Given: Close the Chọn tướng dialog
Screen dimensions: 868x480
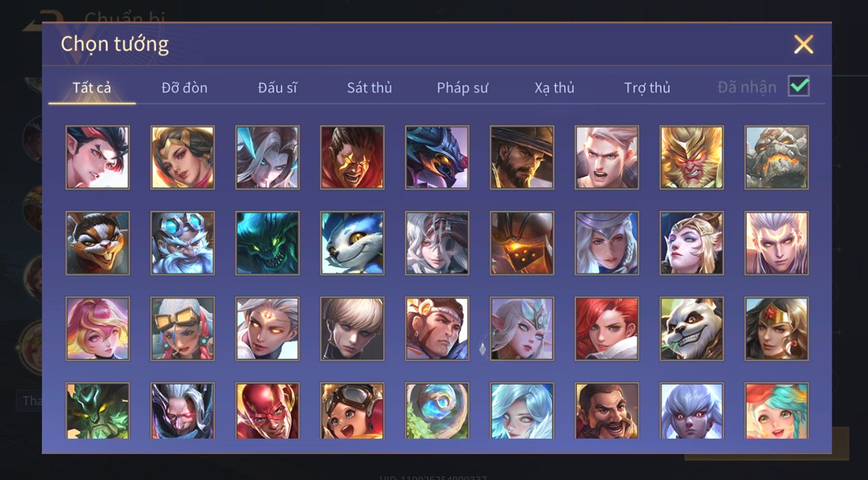Looking at the screenshot, I should click(803, 44).
